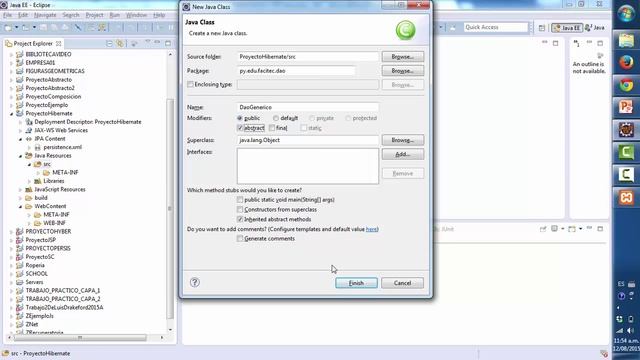Maximize the editor area
The height and width of the screenshot is (360, 640).
(556, 43)
